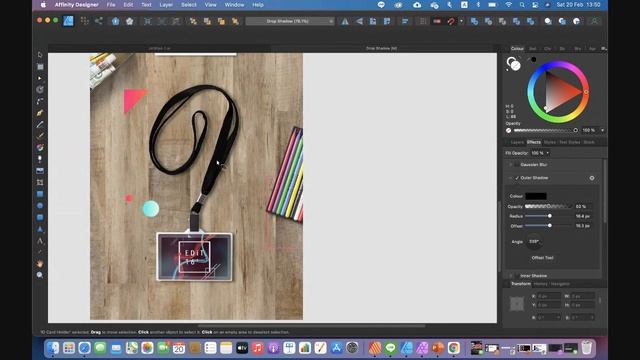Open View menu

[x=211, y=5]
